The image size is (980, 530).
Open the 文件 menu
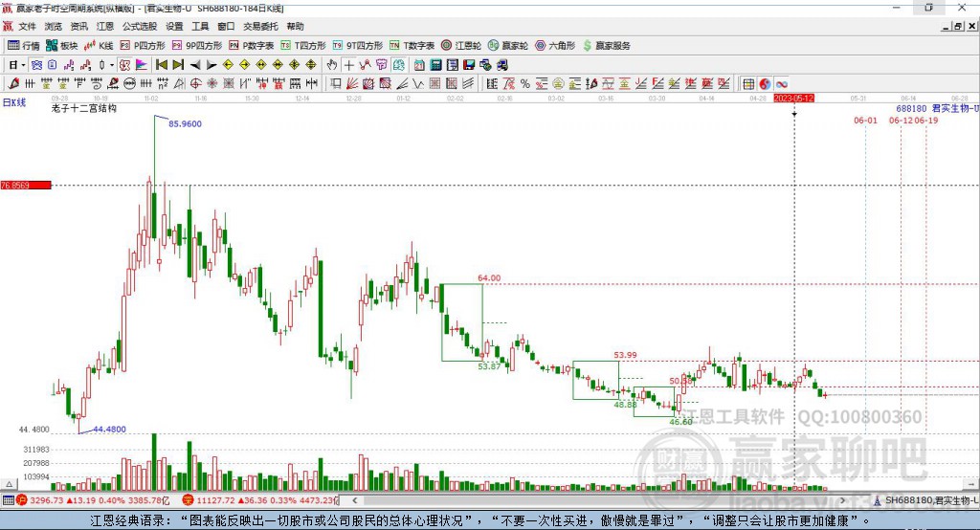[27, 26]
